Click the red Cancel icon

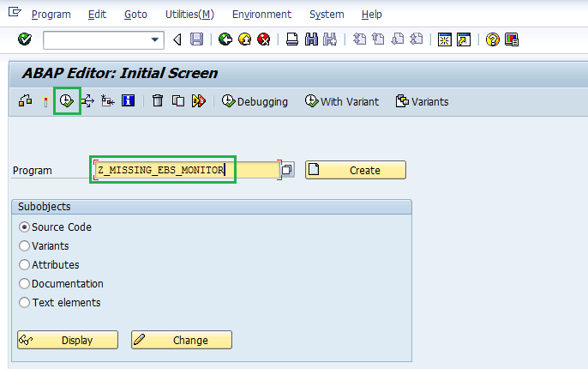(x=264, y=39)
